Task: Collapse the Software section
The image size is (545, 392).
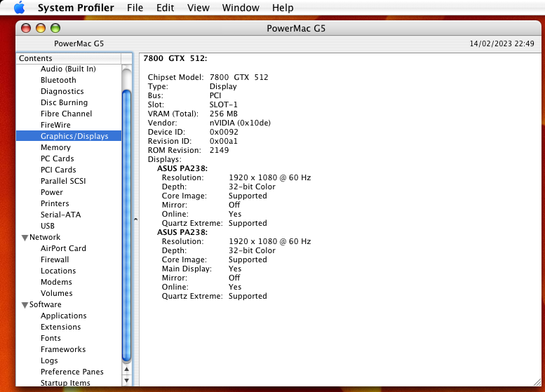Action: point(25,305)
